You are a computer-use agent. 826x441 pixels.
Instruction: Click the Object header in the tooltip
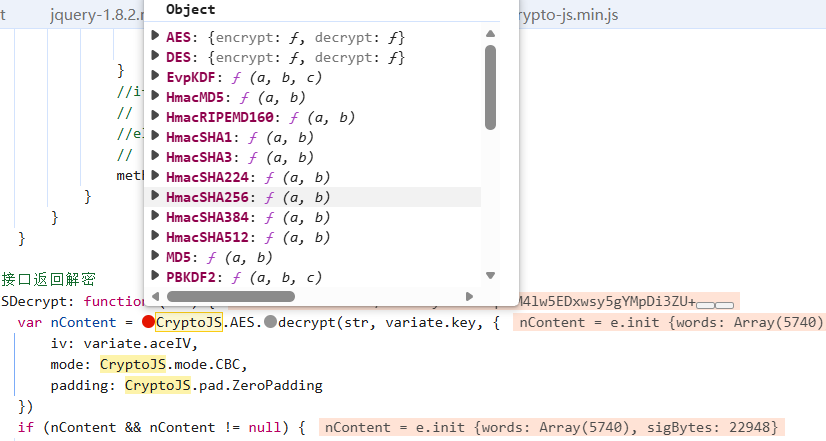point(190,9)
